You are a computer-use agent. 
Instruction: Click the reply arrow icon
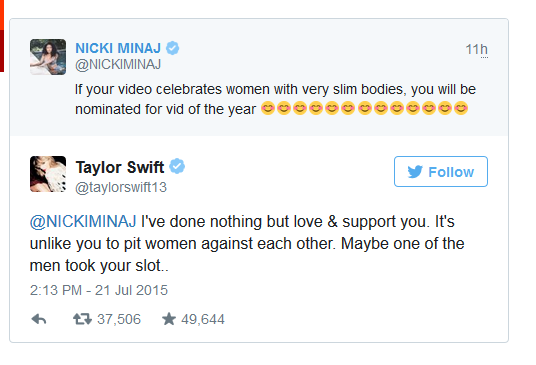[x=39, y=320]
